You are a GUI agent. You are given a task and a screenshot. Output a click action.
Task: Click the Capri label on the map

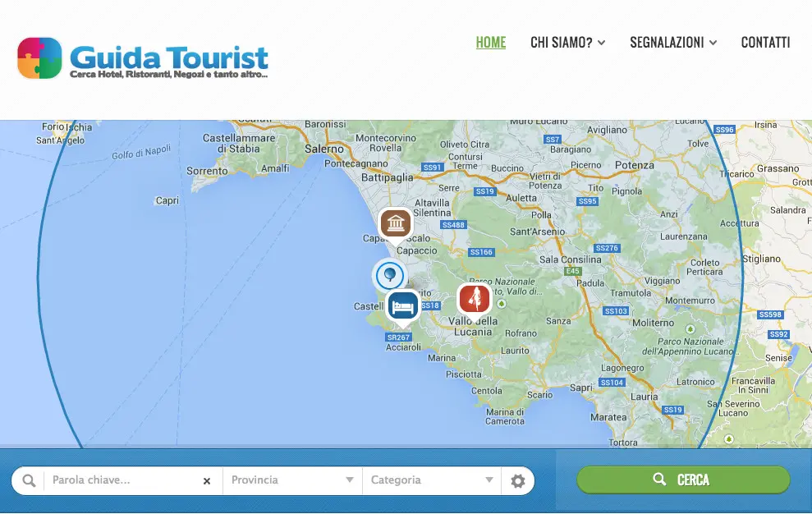pos(167,200)
